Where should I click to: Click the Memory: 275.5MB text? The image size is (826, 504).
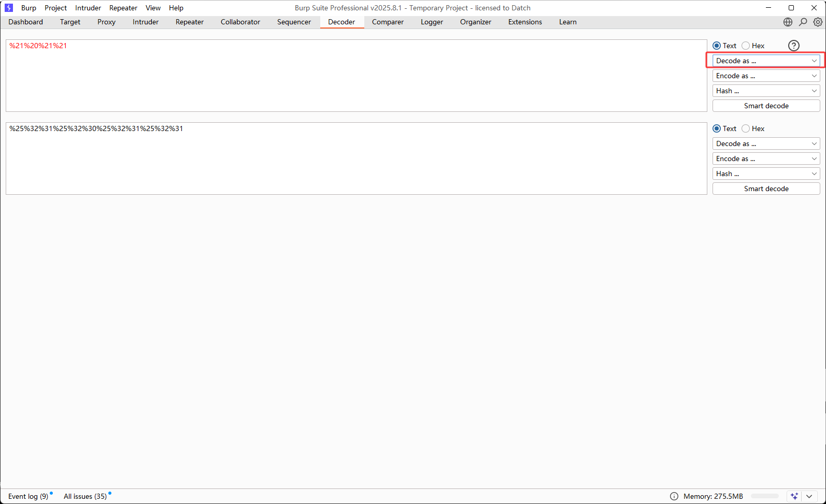coord(713,496)
